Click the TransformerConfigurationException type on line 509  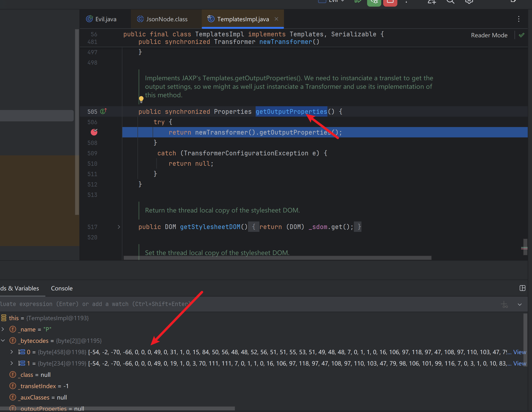tap(246, 153)
